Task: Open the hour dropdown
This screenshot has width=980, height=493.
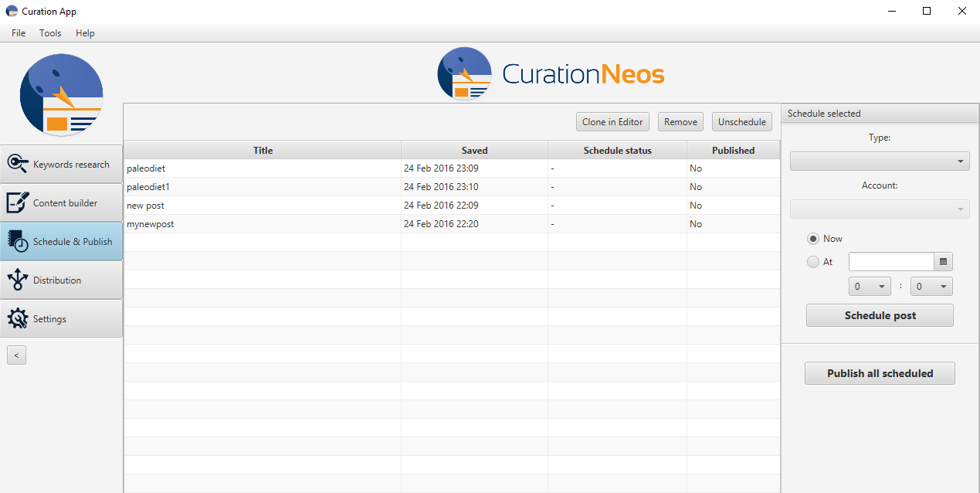Action: click(x=870, y=287)
